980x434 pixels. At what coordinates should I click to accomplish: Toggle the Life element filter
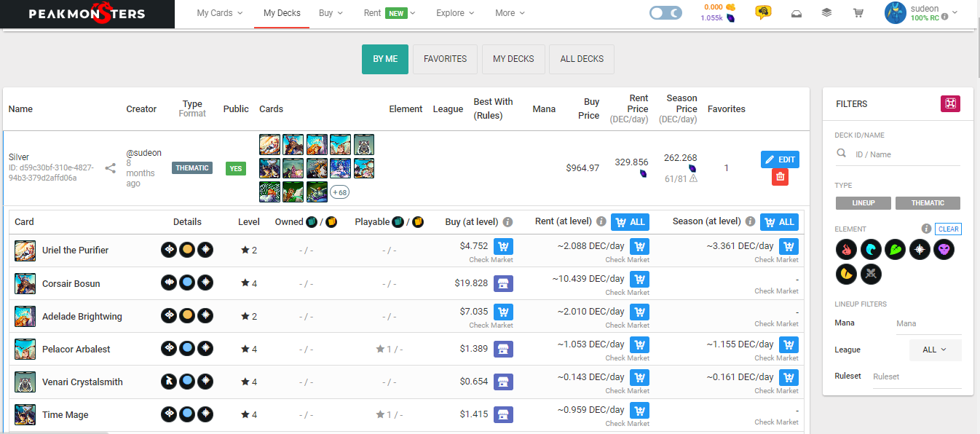pos(920,250)
